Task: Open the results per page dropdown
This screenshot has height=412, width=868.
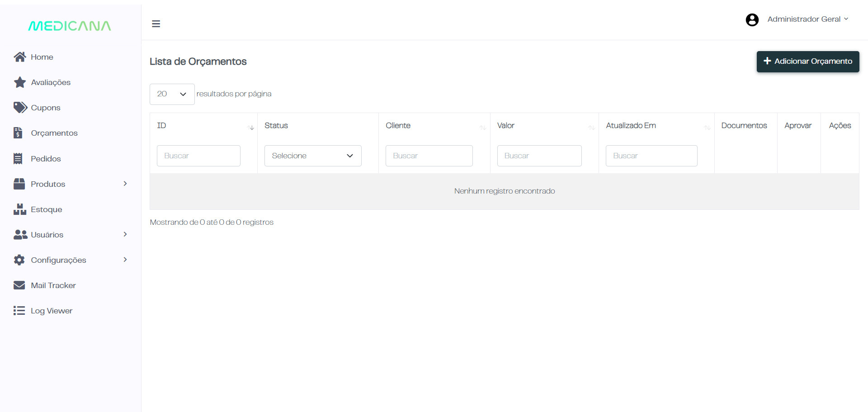Action: pos(172,94)
